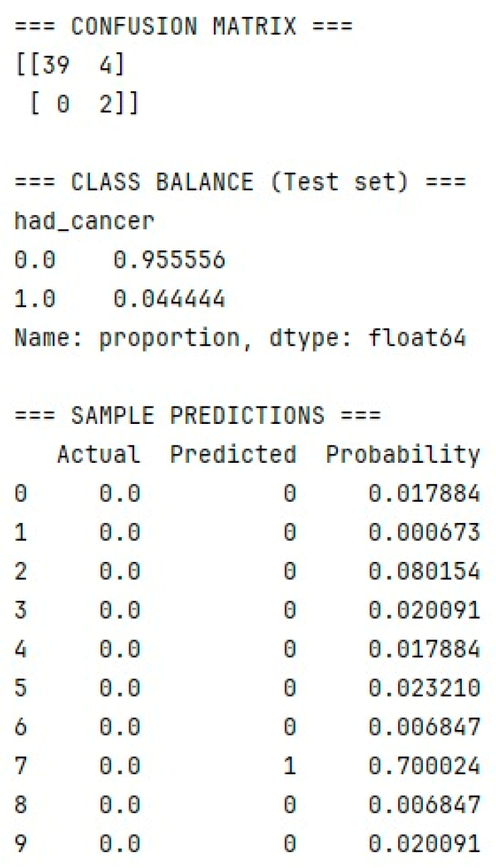Viewport: 496px width, 868px height.
Task: Select the Predicted column header
Action: click(x=233, y=455)
